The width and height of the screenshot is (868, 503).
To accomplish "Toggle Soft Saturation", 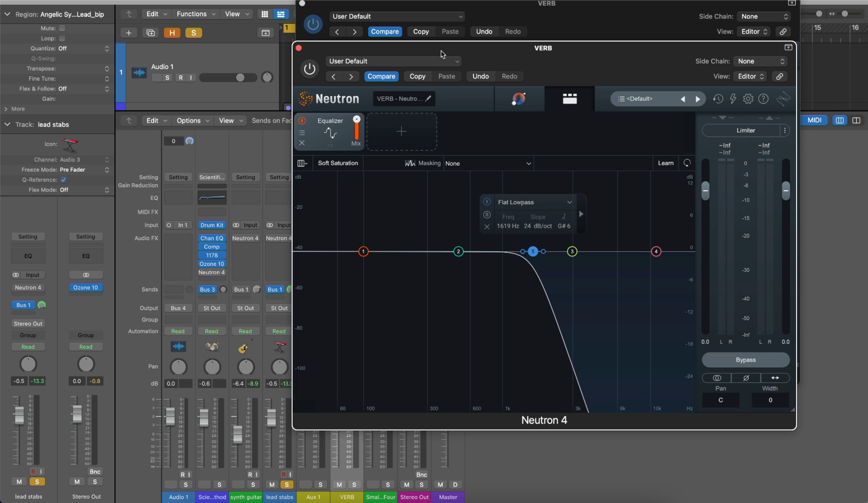I will 338,163.
